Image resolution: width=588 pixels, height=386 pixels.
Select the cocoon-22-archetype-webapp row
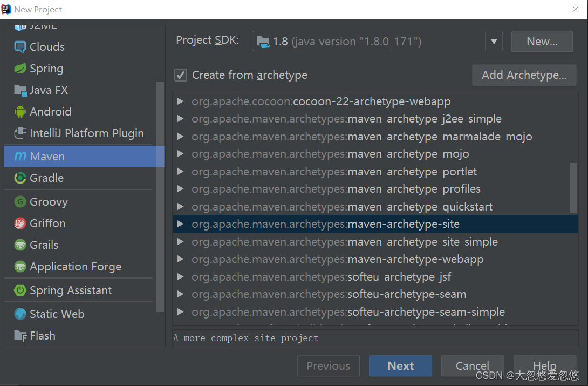point(375,101)
